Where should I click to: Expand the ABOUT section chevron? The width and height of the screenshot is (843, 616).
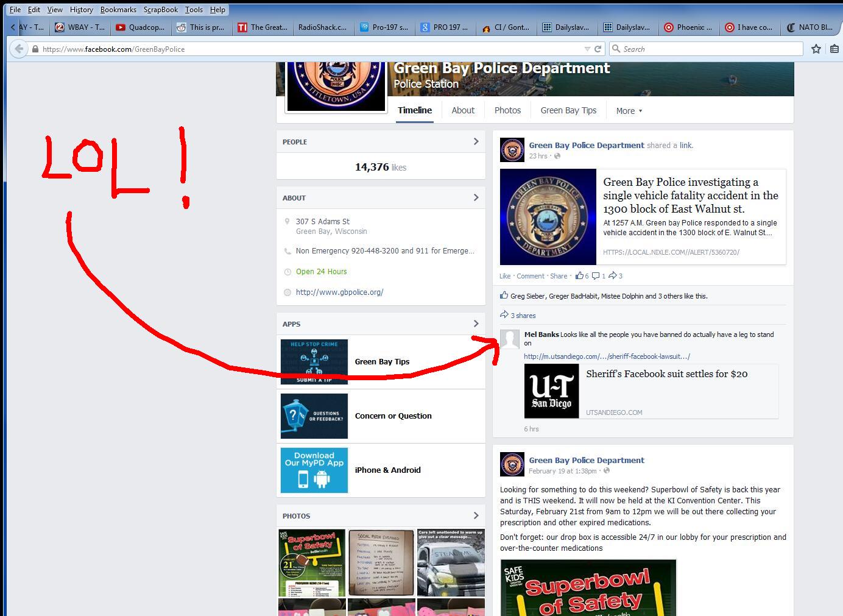click(x=476, y=197)
